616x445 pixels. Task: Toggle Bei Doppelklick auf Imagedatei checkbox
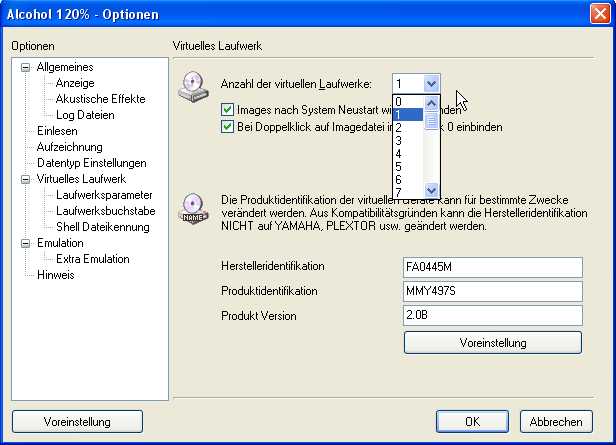(x=227, y=126)
